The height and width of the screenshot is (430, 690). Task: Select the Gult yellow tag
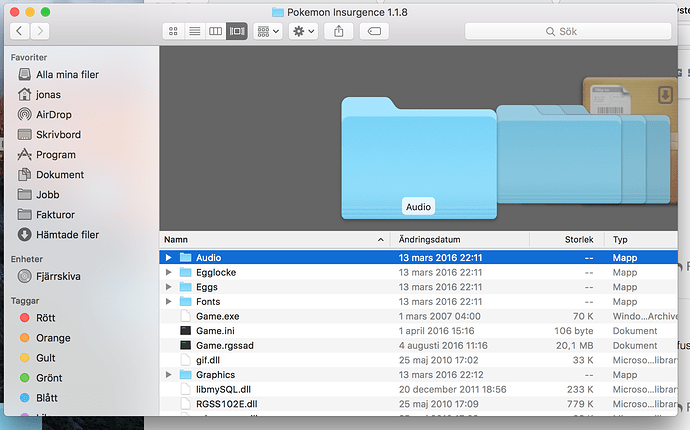click(38, 358)
